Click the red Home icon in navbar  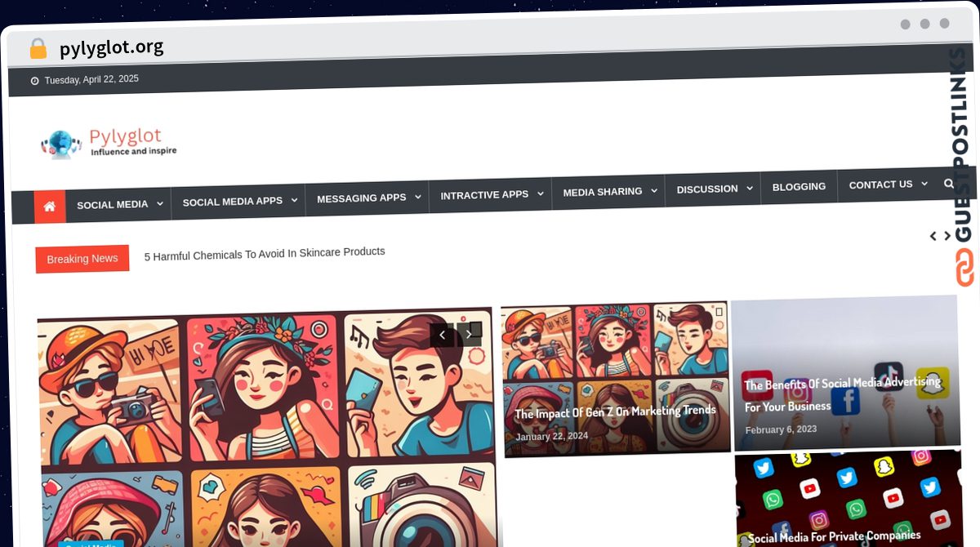point(49,207)
